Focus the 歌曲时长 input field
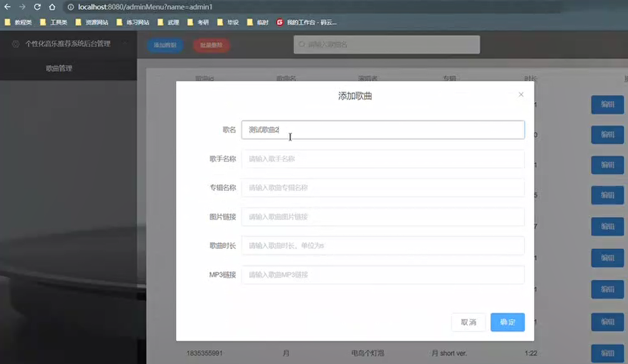The image size is (628, 364). click(383, 245)
